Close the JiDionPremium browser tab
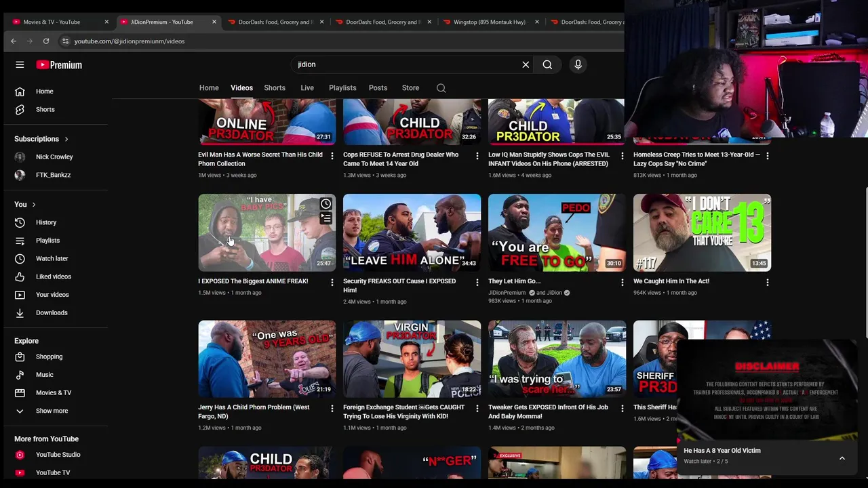Image resolution: width=868 pixels, height=488 pixels. pos(214,22)
